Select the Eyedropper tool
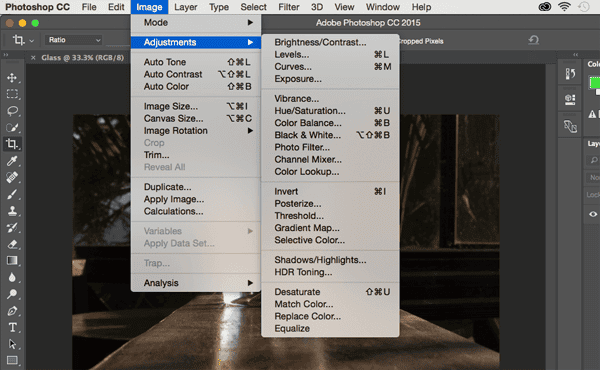The width and height of the screenshot is (600, 370). click(12, 161)
